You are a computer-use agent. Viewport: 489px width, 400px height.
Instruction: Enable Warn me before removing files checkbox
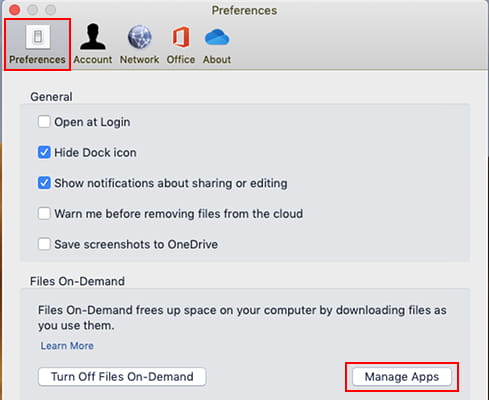pyautogui.click(x=44, y=213)
